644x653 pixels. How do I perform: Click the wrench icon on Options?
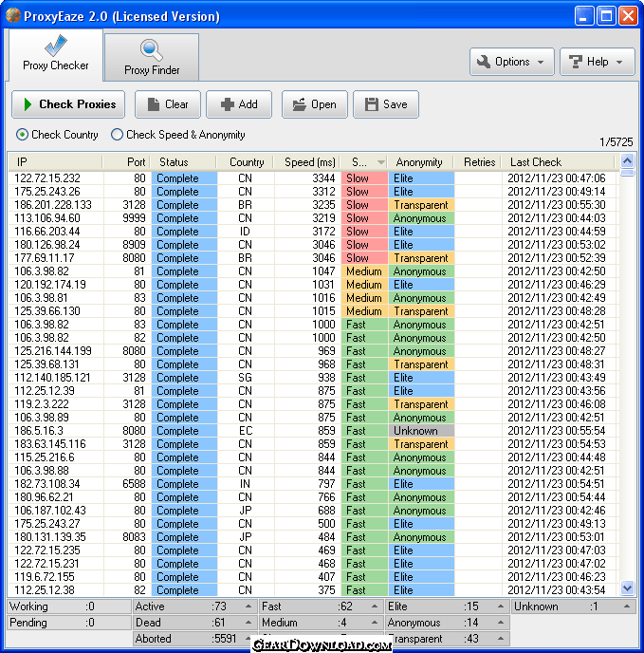pos(484,62)
